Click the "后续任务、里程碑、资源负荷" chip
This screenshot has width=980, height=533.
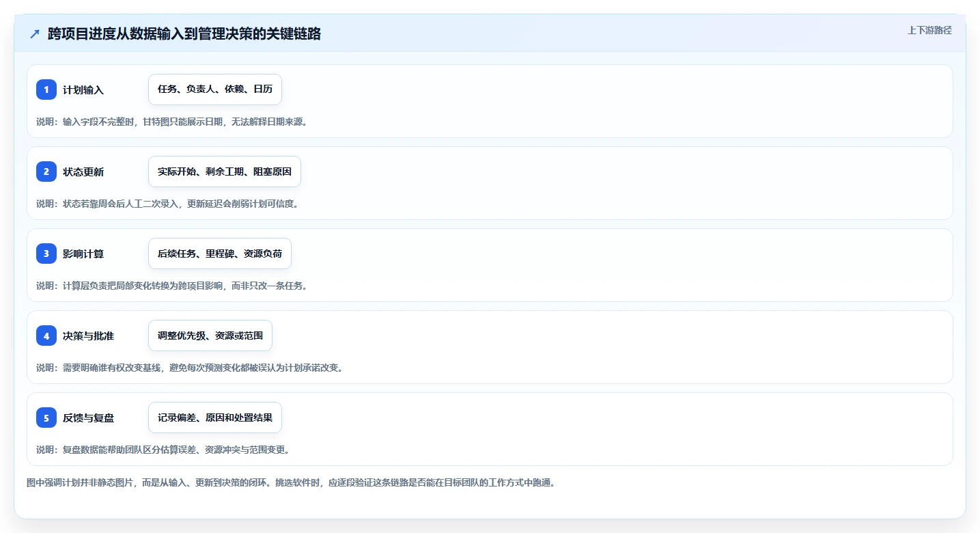220,254
